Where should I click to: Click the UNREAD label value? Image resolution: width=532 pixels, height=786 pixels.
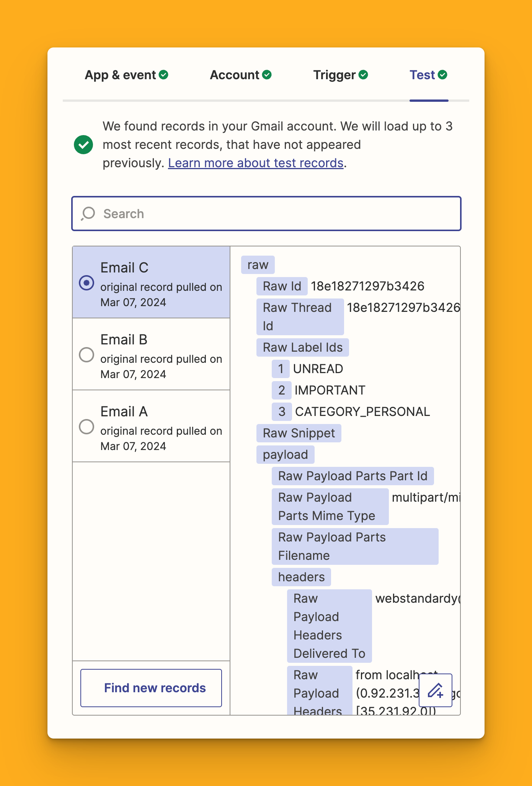(318, 369)
